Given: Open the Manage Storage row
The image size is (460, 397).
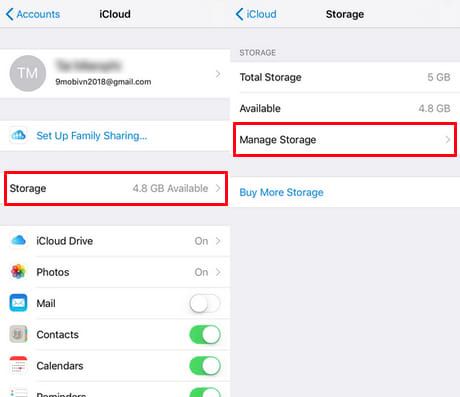Looking at the screenshot, I should (345, 139).
